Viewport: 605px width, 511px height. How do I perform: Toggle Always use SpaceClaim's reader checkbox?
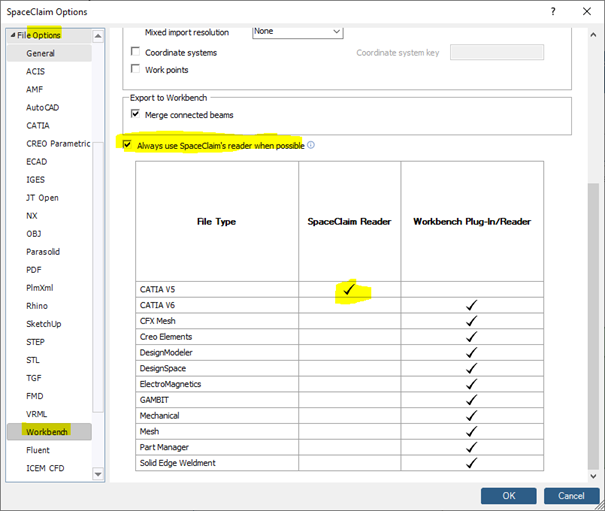tap(126, 145)
